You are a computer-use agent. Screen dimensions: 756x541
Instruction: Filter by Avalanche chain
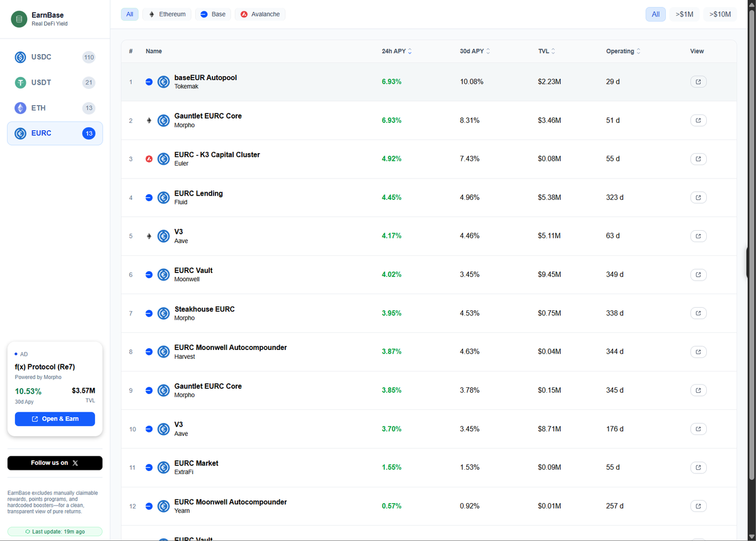click(x=260, y=14)
